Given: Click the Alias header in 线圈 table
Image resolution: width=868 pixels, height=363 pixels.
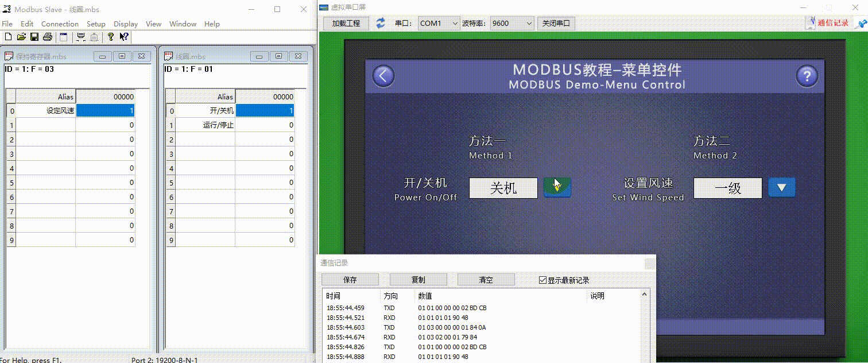Looking at the screenshot, I should pyautogui.click(x=206, y=96).
